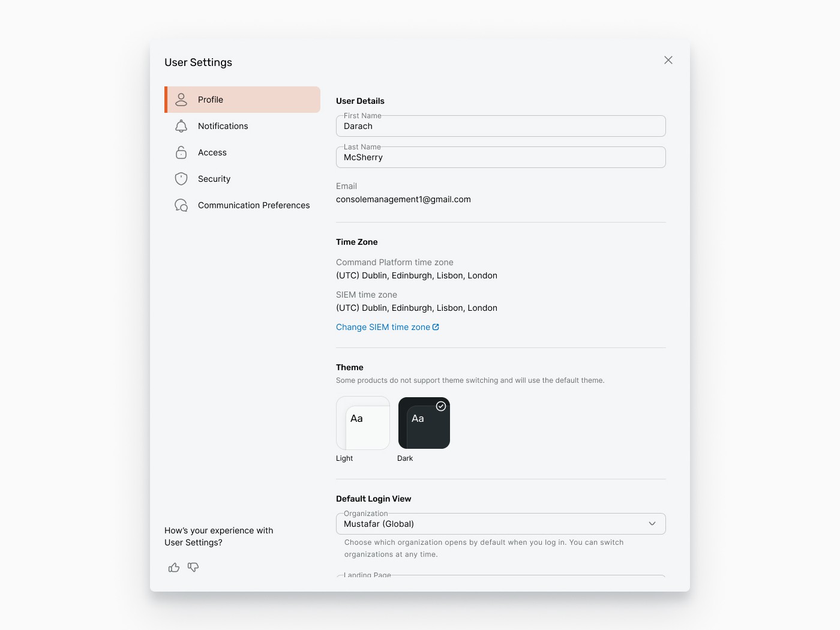Click the Light theme label

pos(344,458)
